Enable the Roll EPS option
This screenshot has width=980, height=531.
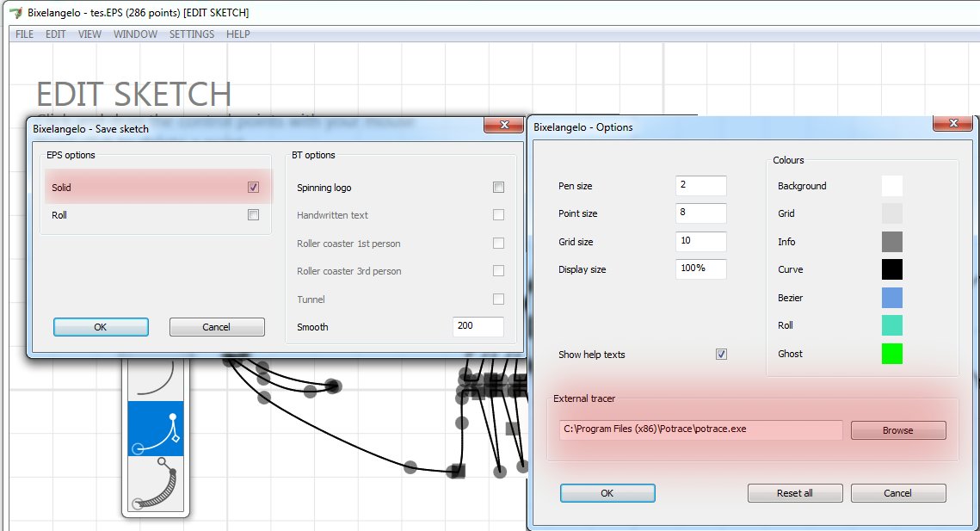pyautogui.click(x=253, y=215)
